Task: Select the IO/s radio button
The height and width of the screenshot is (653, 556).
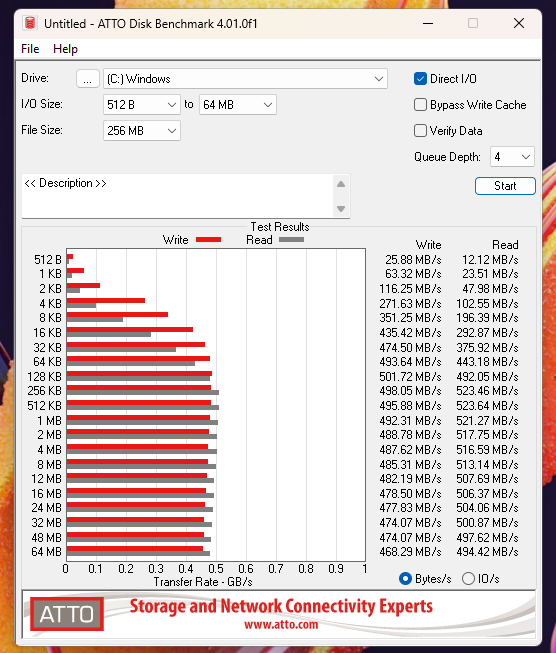Action: (x=468, y=578)
